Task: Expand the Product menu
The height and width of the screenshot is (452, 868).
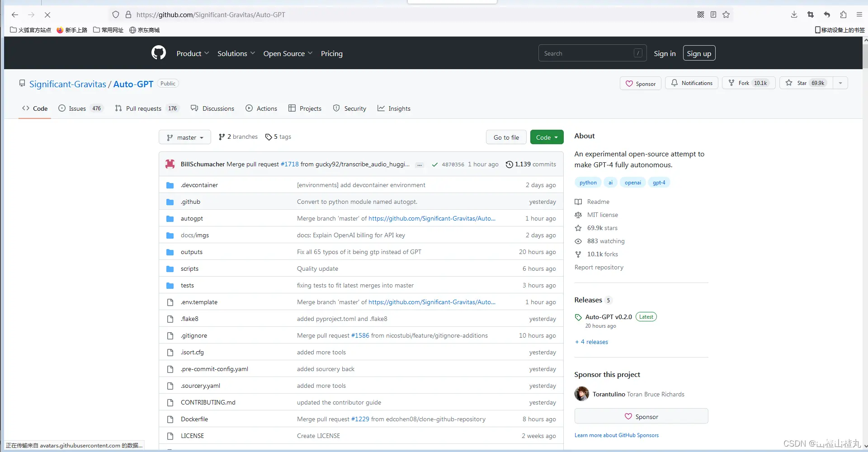Action: [x=193, y=53]
